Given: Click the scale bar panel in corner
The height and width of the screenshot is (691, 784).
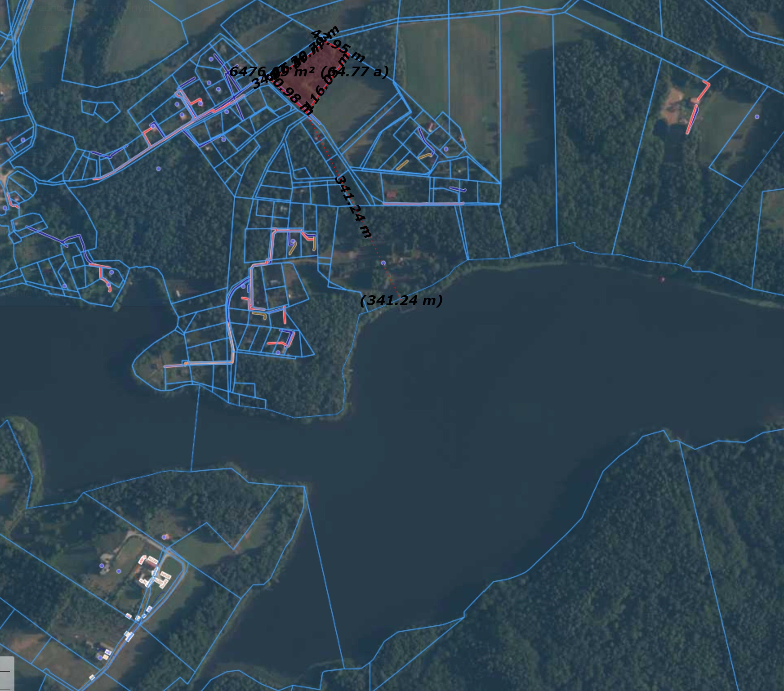Looking at the screenshot, I should 7,673.
